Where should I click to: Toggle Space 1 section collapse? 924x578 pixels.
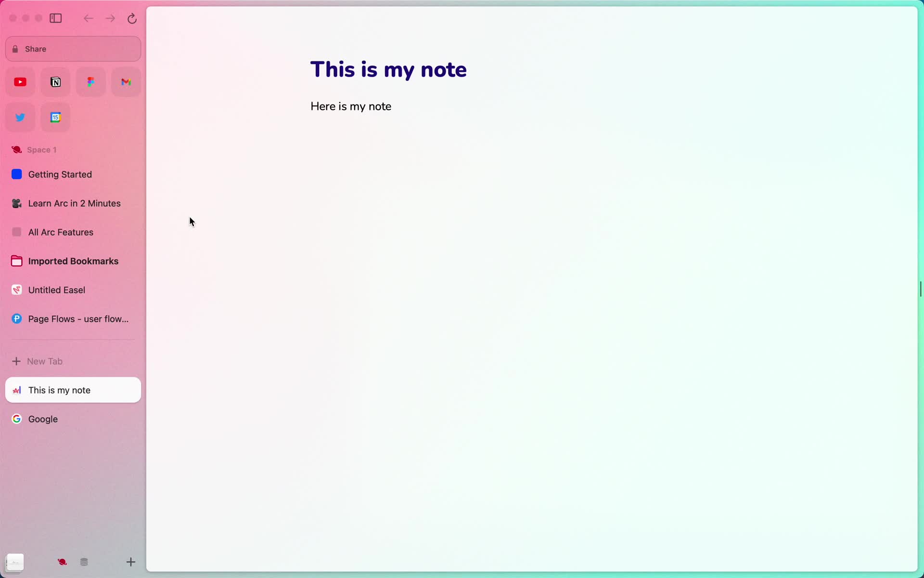(x=42, y=149)
